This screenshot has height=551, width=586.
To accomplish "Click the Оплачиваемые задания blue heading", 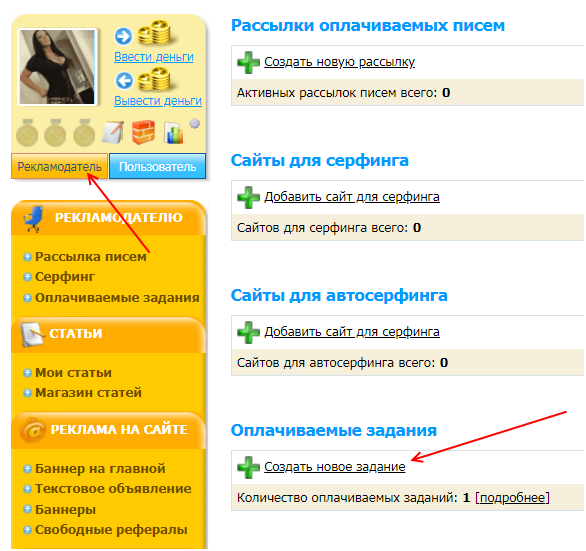I will [x=334, y=430].
